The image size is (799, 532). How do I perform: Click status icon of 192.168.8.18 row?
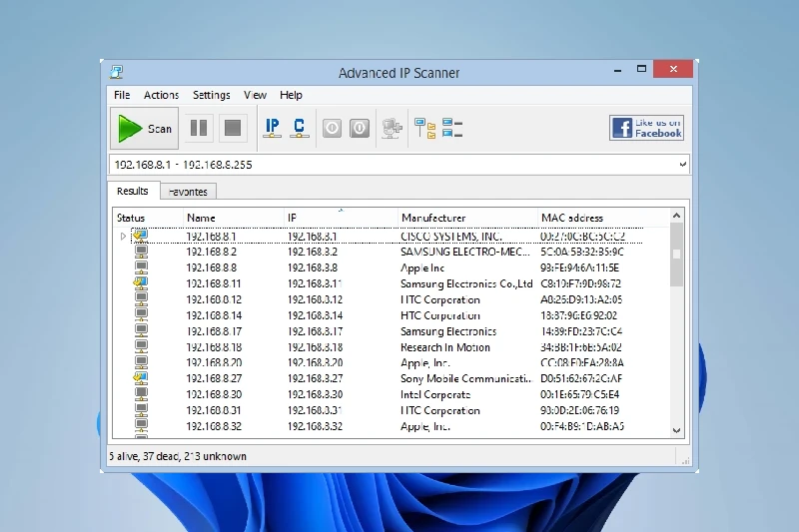click(141, 346)
